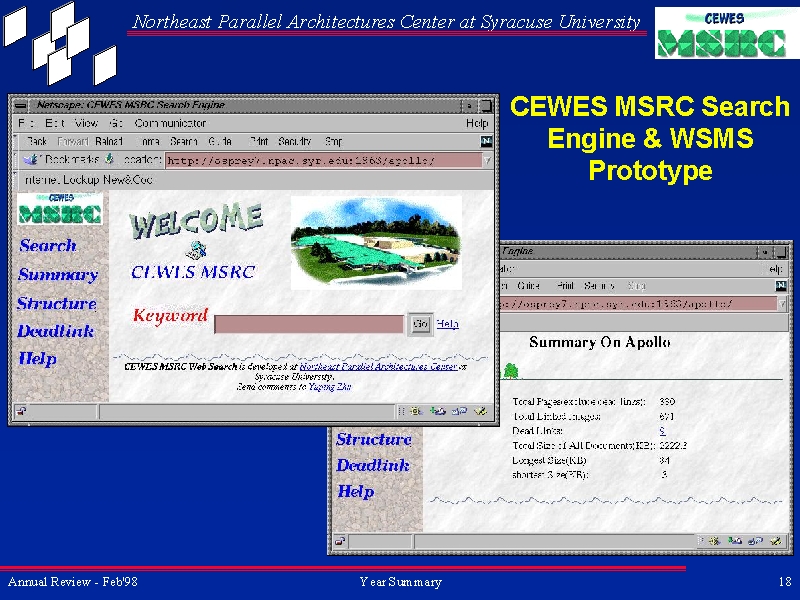The image size is (800, 600).
Task: Click the Yuping Zhu comments link
Action: click(330, 387)
